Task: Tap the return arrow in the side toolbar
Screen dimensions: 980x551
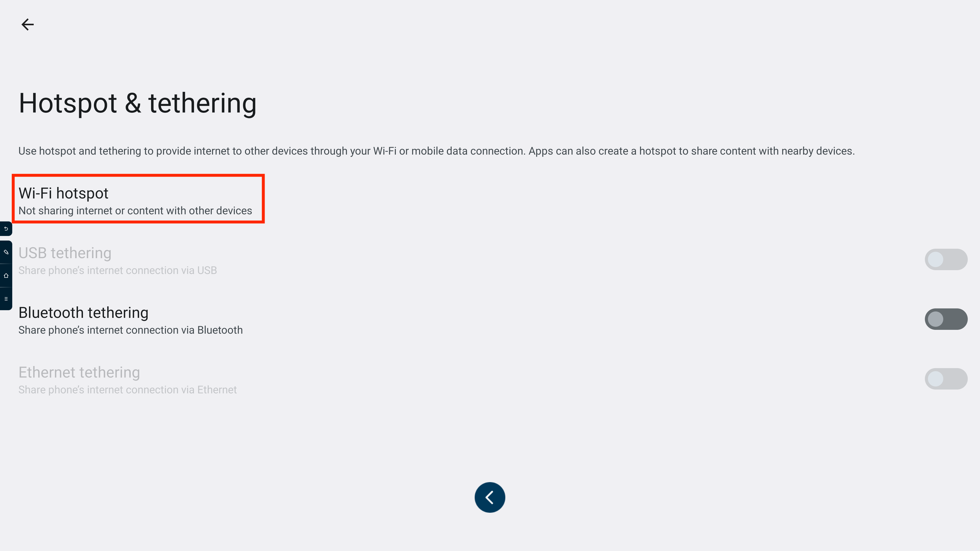Action: click(x=6, y=229)
